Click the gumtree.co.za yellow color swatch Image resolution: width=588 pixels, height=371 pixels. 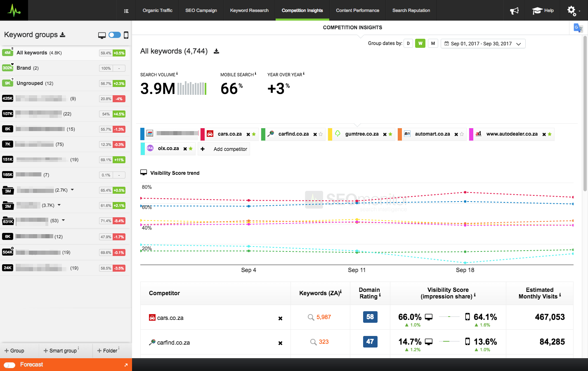pyautogui.click(x=330, y=134)
